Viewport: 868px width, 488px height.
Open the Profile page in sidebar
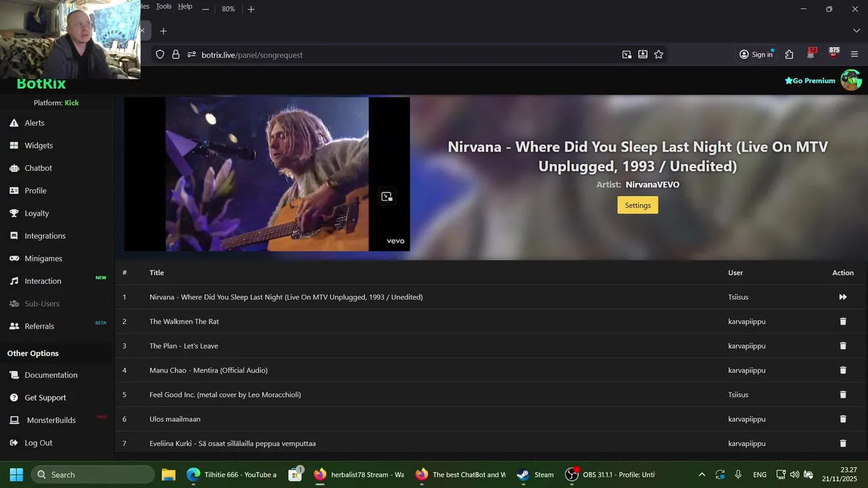click(x=35, y=190)
